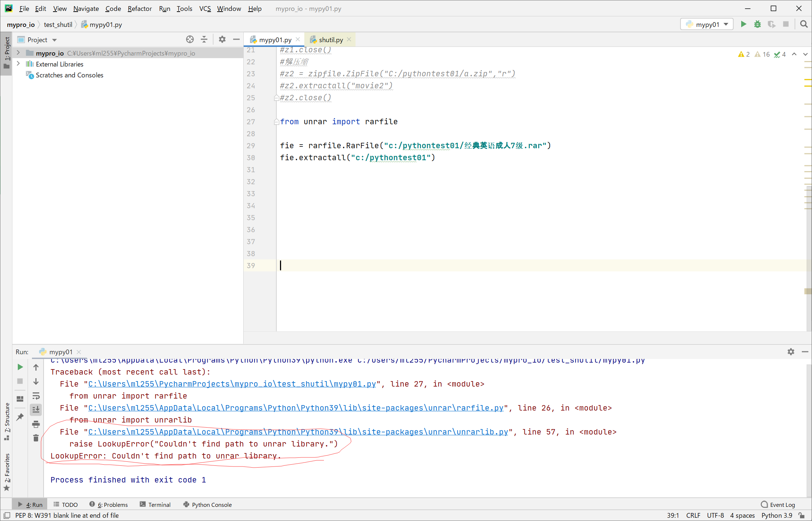This screenshot has width=812, height=521.
Task: Close the mypy01.py editor tab
Action: tap(298, 39)
